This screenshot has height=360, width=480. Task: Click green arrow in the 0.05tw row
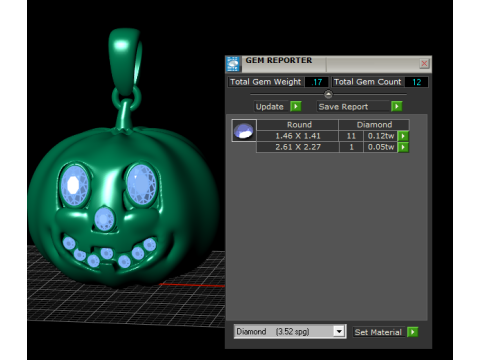coord(403,147)
